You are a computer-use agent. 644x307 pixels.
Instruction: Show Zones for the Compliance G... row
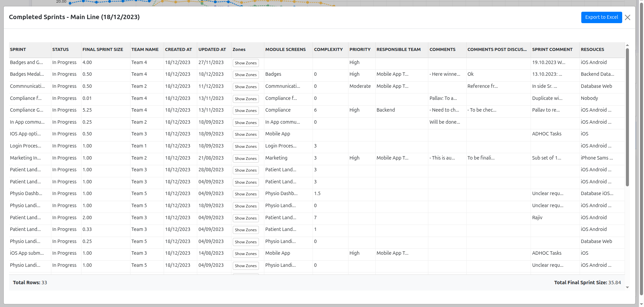coord(246,111)
